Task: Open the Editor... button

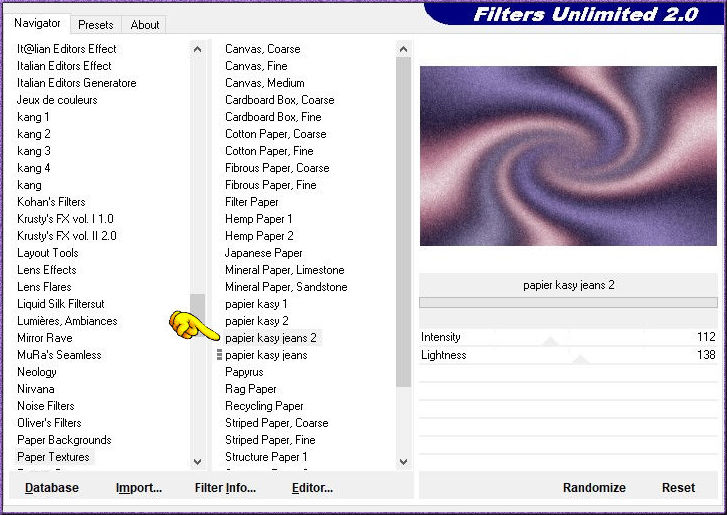Action: (x=312, y=488)
